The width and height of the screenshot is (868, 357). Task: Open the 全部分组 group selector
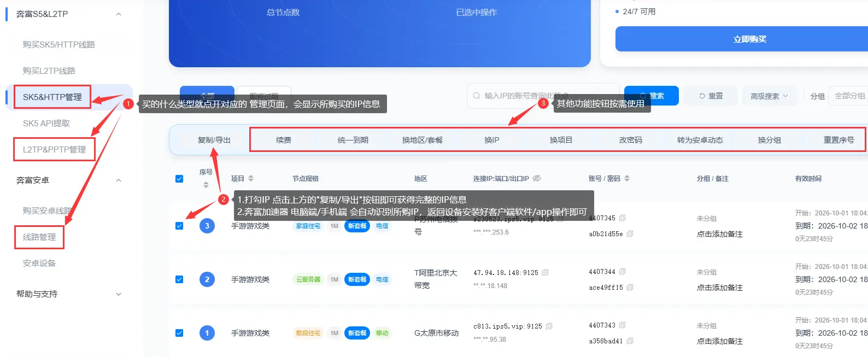(x=848, y=96)
